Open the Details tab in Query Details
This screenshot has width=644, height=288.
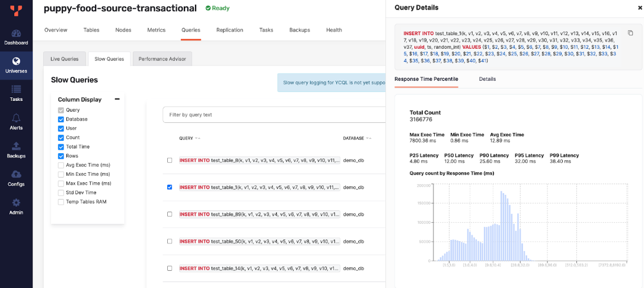click(487, 79)
